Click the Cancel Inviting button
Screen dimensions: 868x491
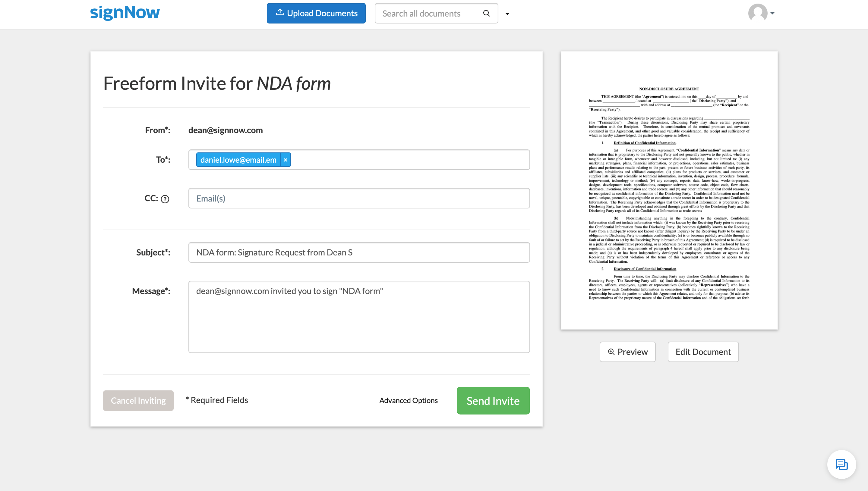(x=138, y=401)
